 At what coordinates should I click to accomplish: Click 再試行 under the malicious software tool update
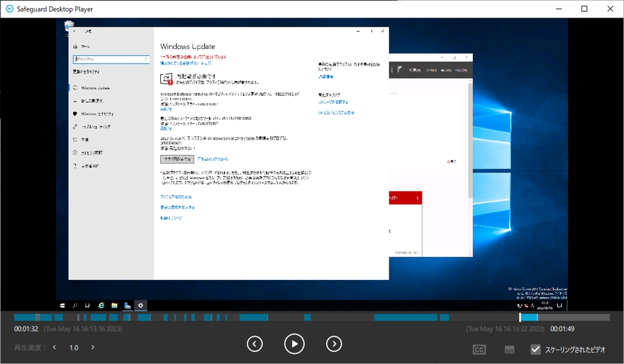coord(166,129)
